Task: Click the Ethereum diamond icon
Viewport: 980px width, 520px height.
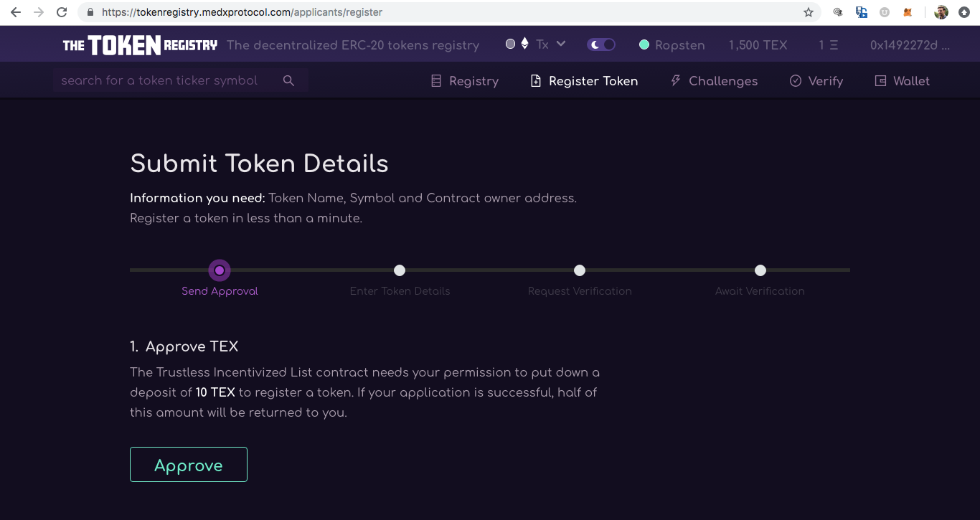Action: click(x=524, y=44)
